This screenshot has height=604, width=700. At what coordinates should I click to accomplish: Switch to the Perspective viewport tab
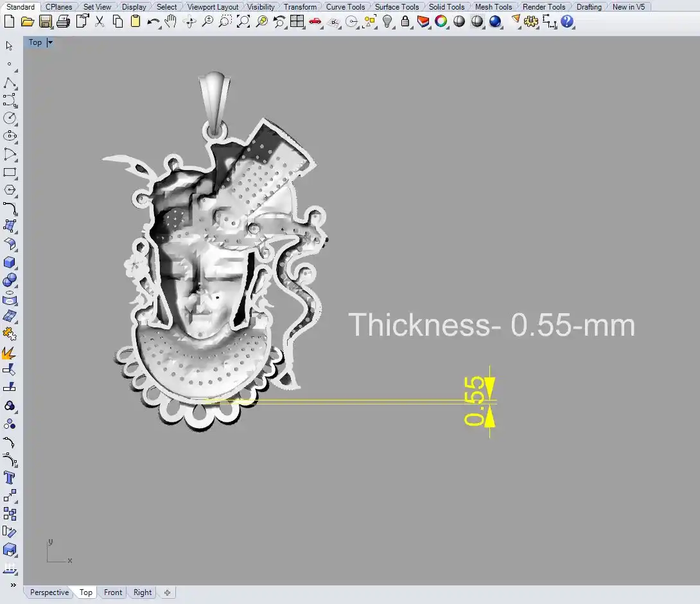(49, 592)
